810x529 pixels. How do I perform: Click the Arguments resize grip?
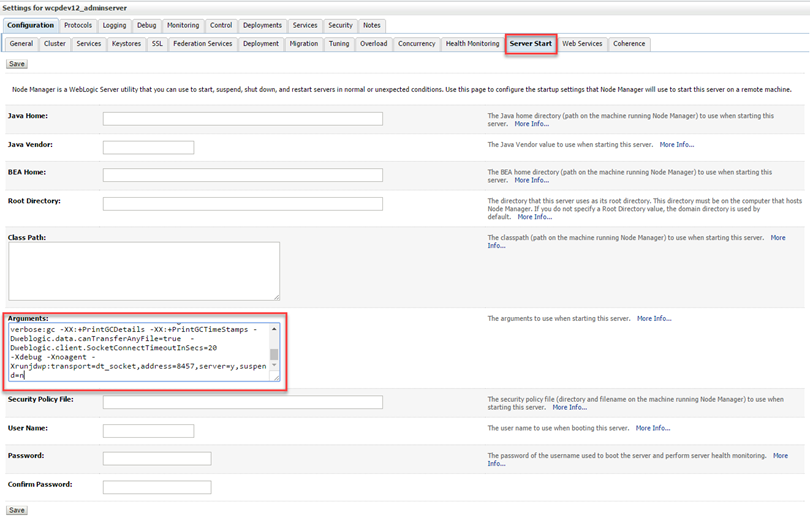pos(276,378)
